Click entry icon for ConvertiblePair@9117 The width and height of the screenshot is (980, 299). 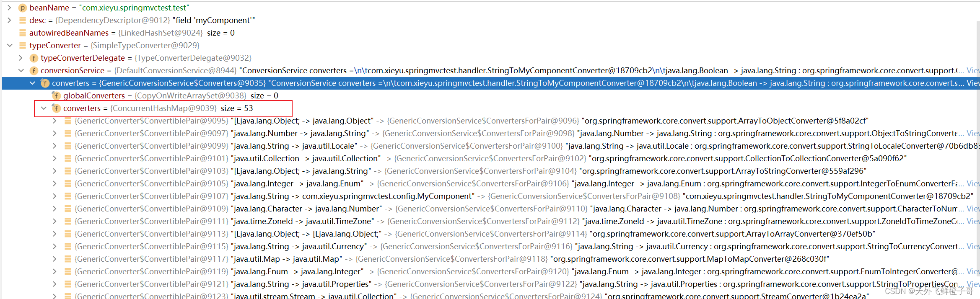pos(67,259)
